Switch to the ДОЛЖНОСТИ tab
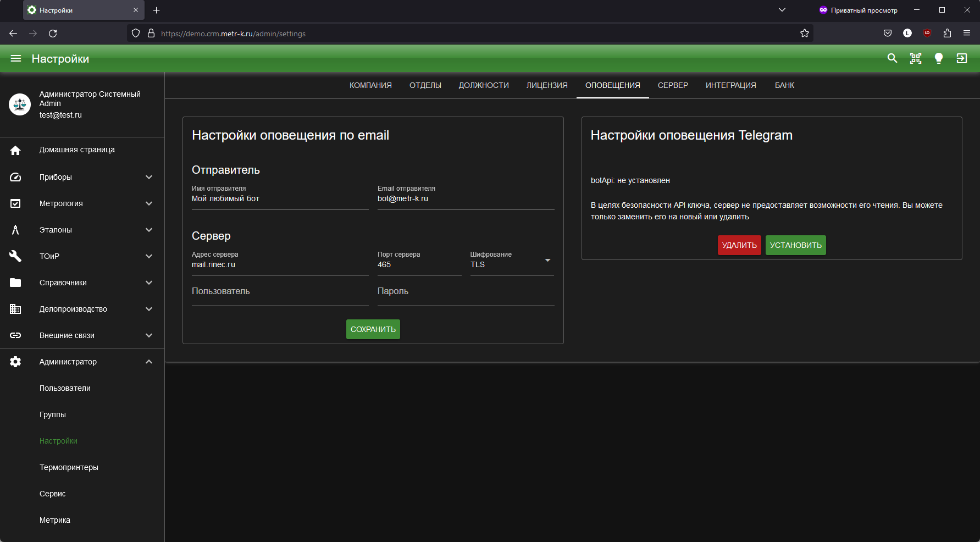The width and height of the screenshot is (980, 542). pyautogui.click(x=484, y=85)
